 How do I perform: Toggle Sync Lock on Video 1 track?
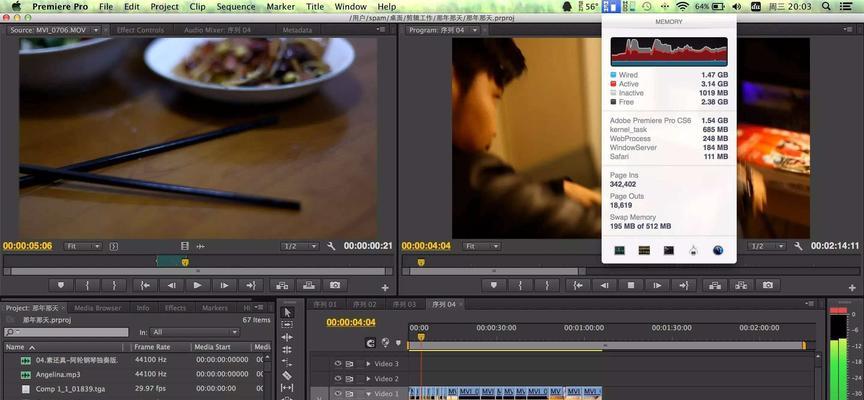click(349, 393)
